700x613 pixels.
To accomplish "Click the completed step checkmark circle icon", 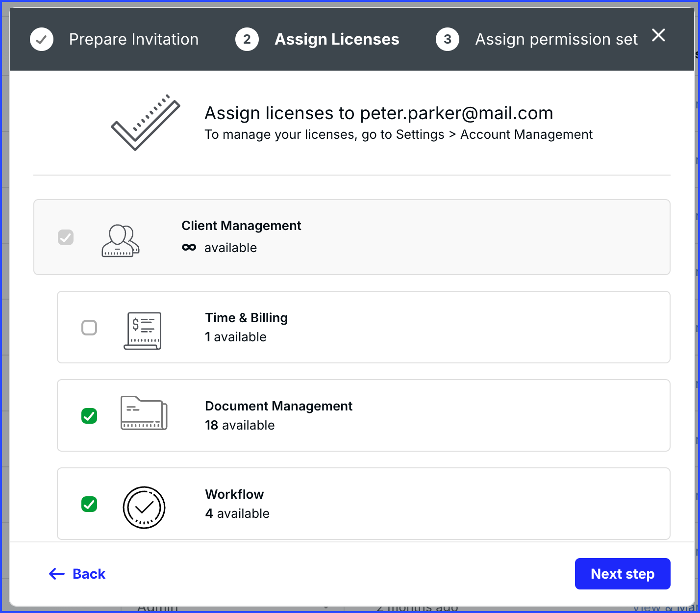I will click(x=42, y=39).
